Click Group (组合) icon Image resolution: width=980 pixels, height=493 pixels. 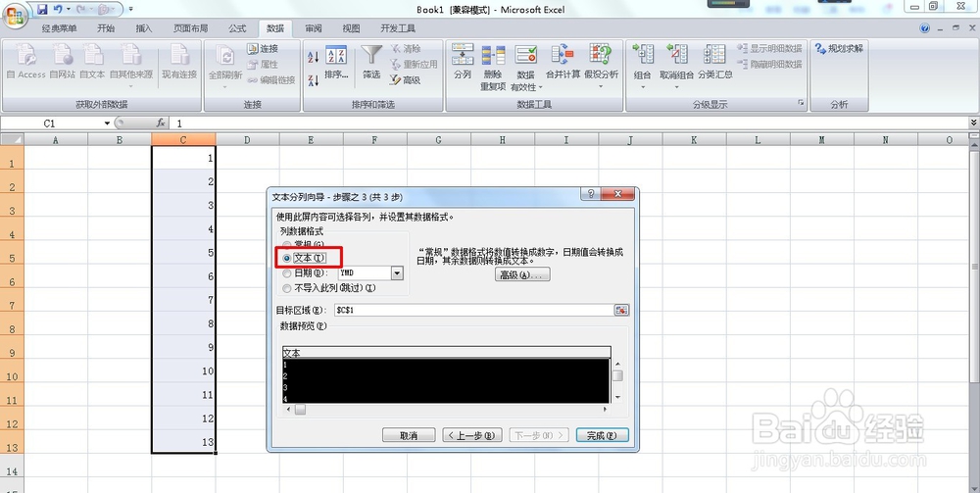[643, 54]
